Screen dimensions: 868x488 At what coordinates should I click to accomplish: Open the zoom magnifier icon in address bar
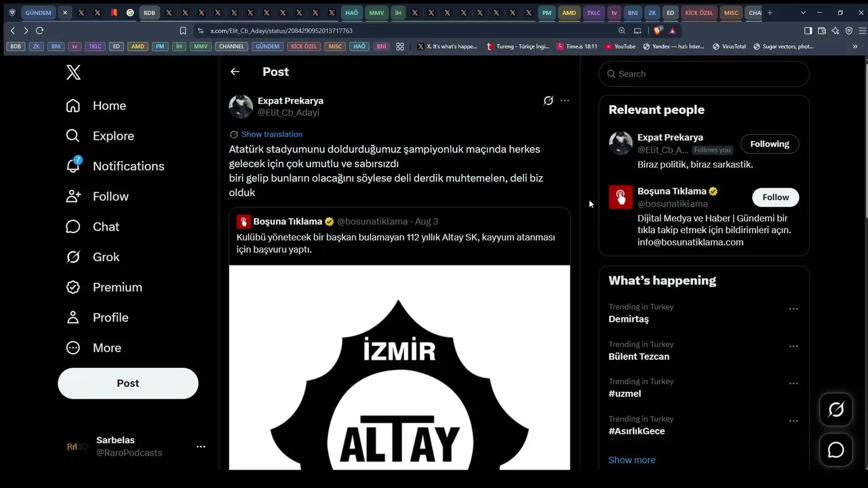pyautogui.click(x=622, y=30)
